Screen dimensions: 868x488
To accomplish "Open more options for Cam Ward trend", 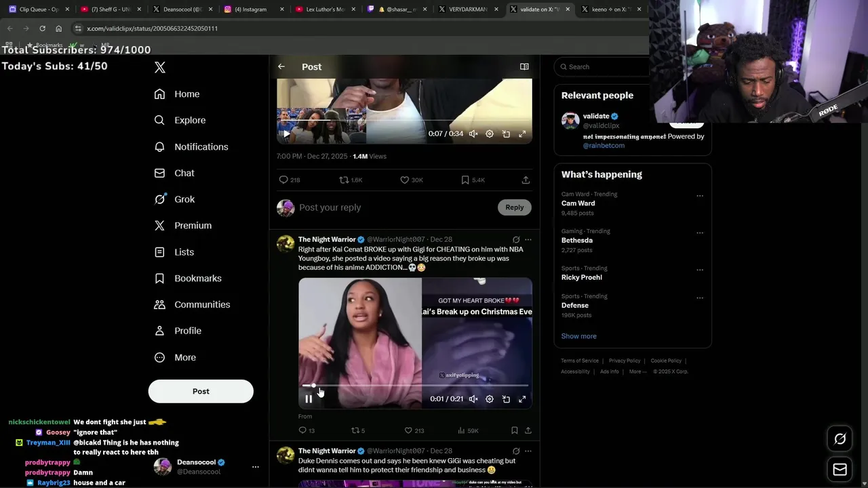I will coord(700,196).
